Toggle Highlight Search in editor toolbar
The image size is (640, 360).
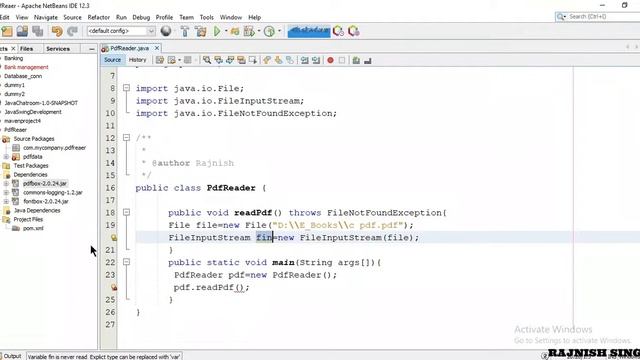click(x=241, y=60)
